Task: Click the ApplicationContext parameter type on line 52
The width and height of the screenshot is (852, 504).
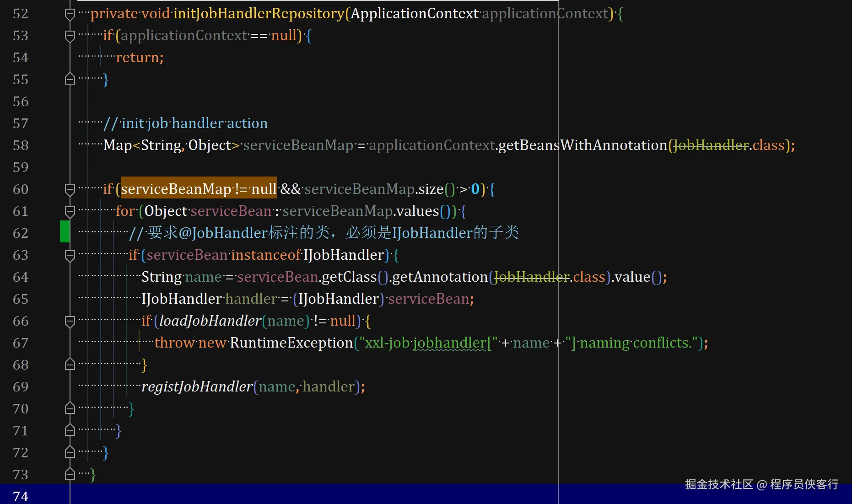Action: (x=415, y=14)
